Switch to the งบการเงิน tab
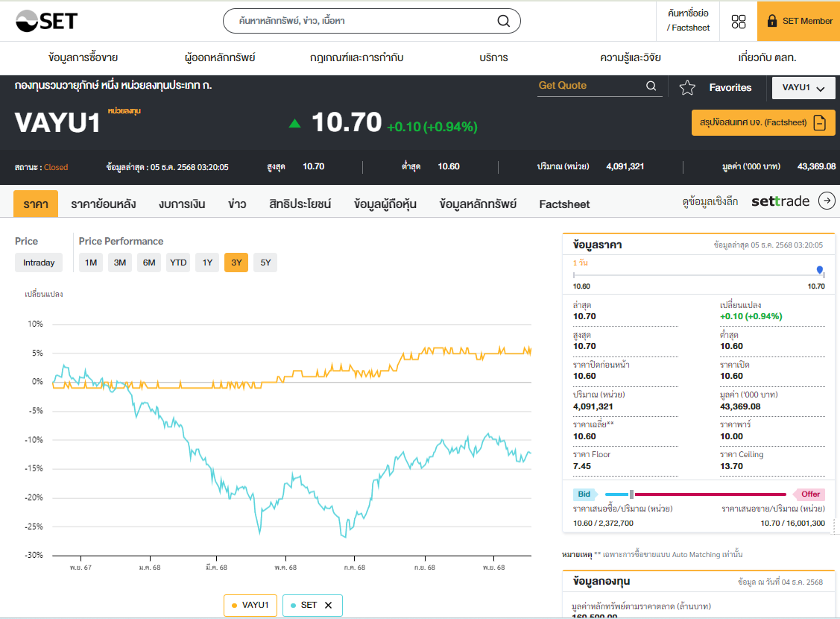840x619 pixels. tap(182, 204)
